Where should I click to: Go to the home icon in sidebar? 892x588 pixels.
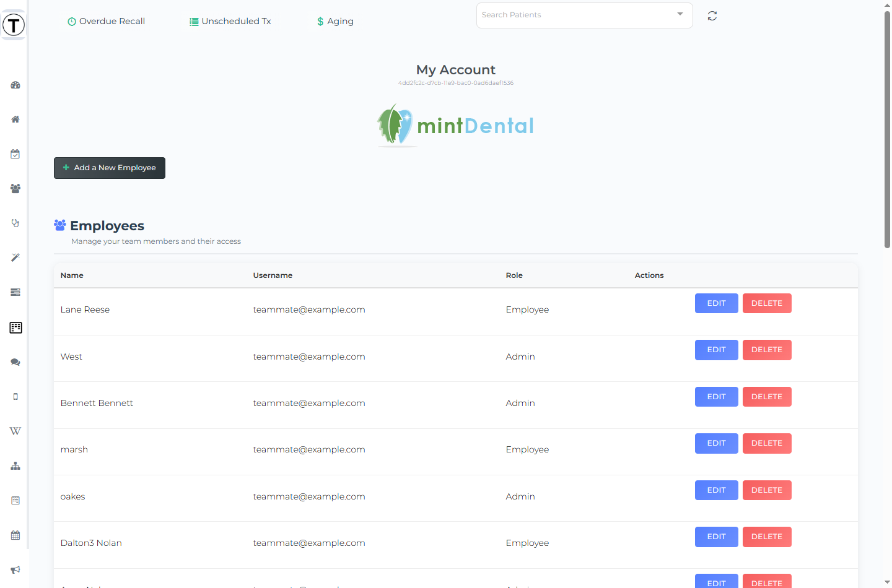pos(15,119)
